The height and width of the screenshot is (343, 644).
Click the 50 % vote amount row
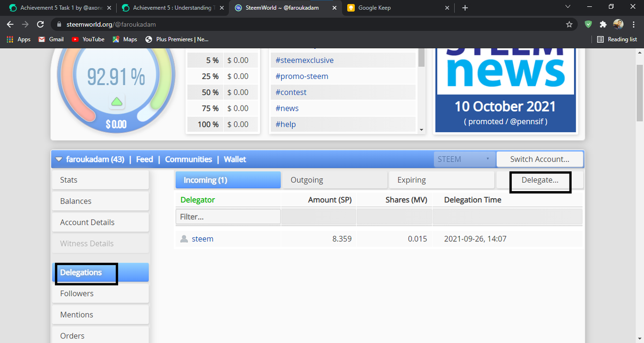[222, 93]
